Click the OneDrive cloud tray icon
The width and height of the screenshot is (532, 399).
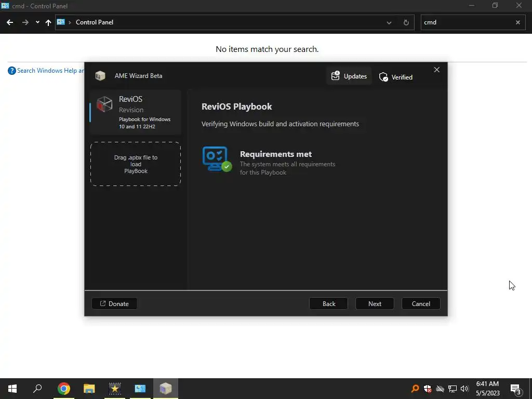(x=440, y=389)
